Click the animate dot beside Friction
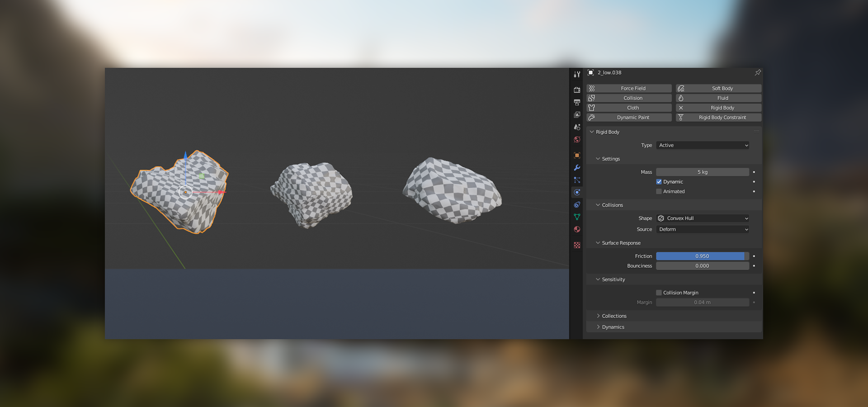This screenshot has width=868, height=407. pyautogui.click(x=754, y=256)
